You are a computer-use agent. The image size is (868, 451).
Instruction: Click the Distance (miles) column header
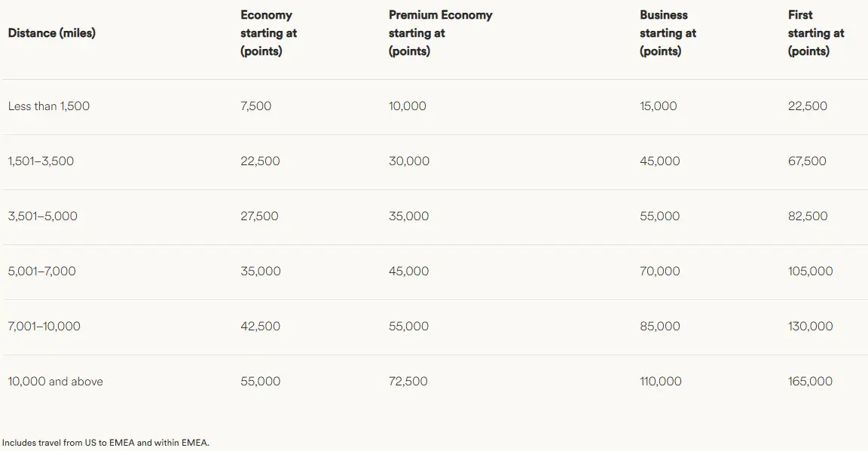pyautogui.click(x=52, y=33)
